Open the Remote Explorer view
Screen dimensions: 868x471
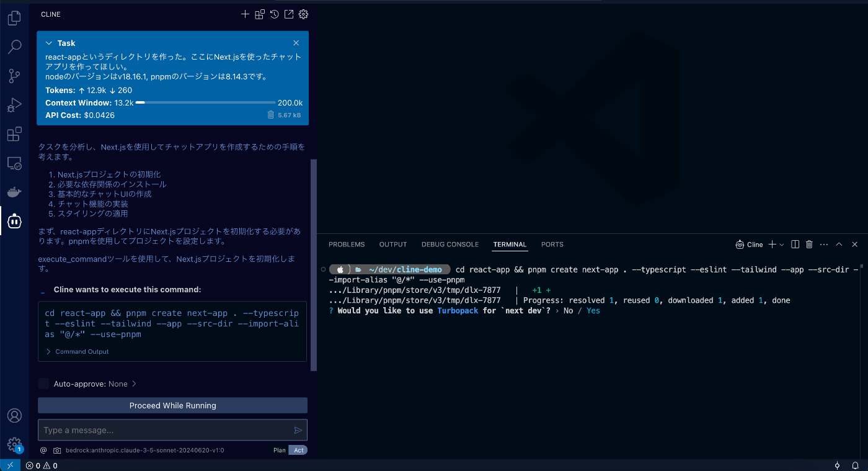click(x=14, y=163)
